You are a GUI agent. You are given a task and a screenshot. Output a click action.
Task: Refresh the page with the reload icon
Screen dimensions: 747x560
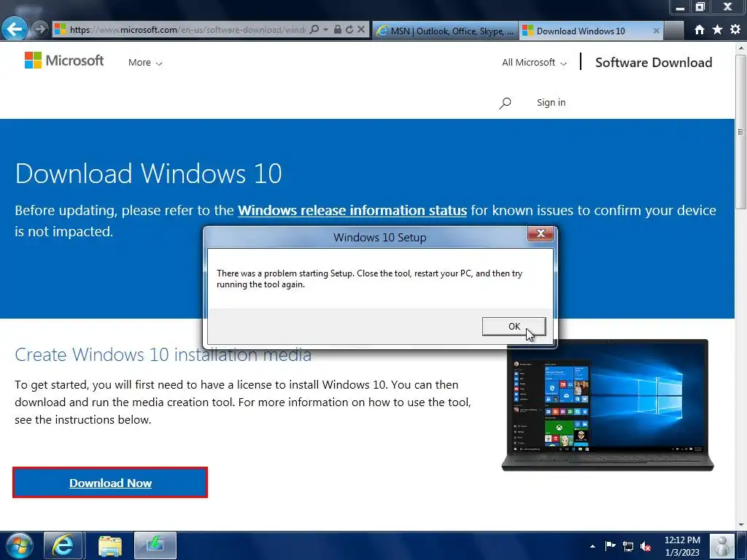(x=349, y=29)
